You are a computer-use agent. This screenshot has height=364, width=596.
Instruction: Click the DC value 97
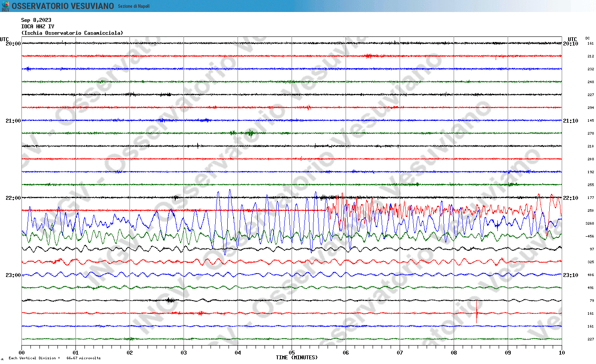[x=591, y=249]
